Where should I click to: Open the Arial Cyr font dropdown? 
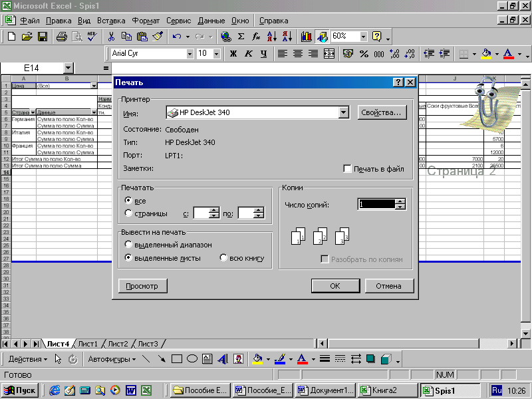pyautogui.click(x=190, y=54)
